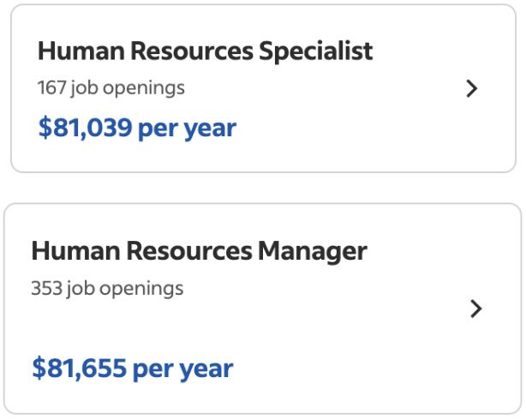Click the Human Resources Manager chevron arrow
526x420 pixels.
pyautogui.click(x=476, y=309)
